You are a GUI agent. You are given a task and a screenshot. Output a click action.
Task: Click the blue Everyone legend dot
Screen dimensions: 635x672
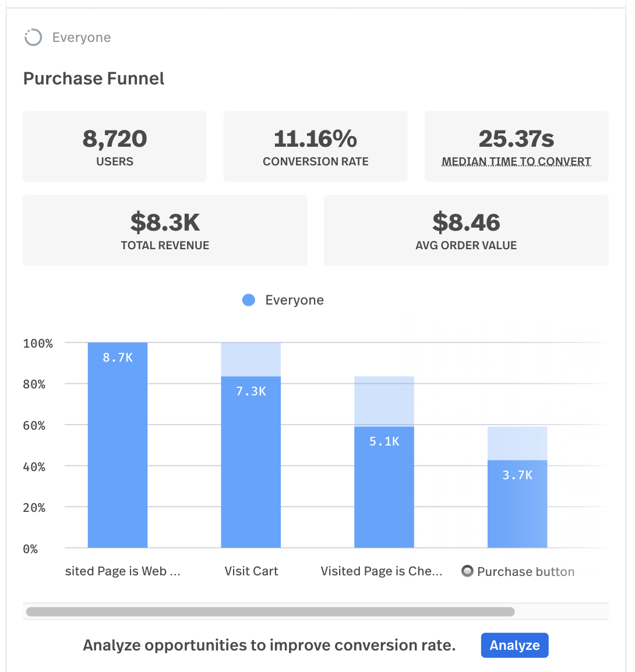249,300
